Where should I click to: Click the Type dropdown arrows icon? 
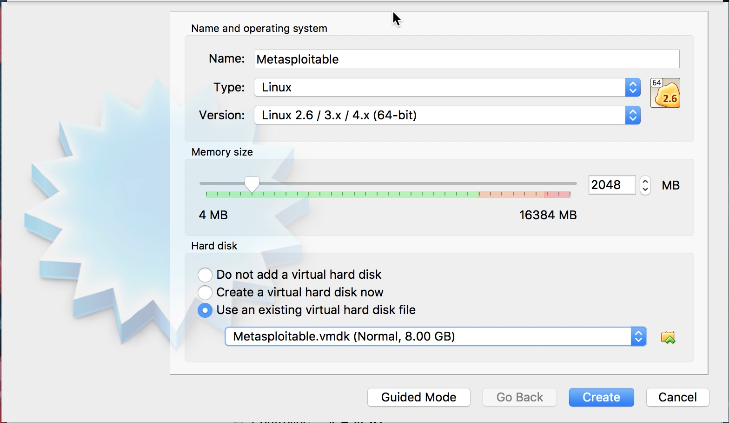[633, 87]
